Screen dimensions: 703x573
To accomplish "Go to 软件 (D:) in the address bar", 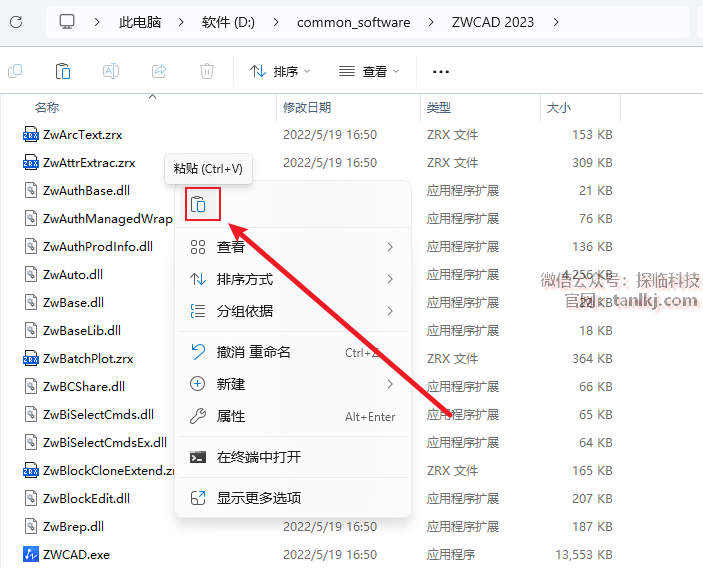I will tap(228, 22).
